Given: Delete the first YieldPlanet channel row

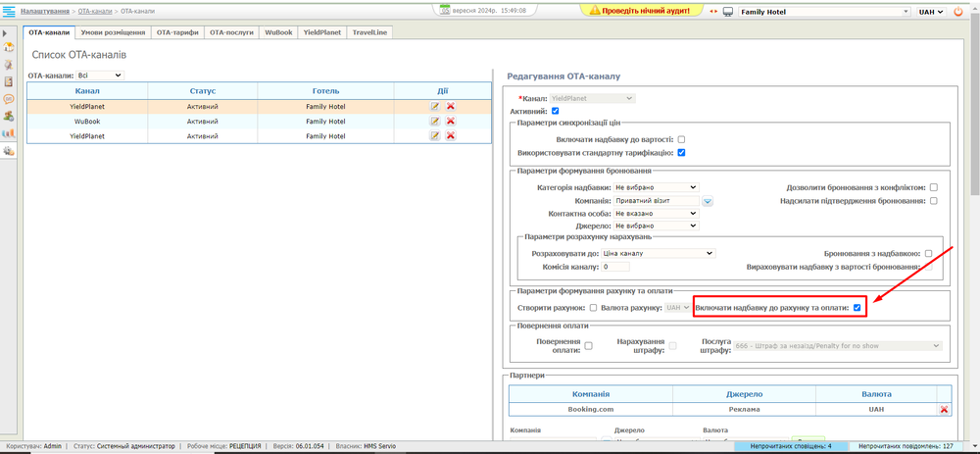Looking at the screenshot, I should 451,106.
